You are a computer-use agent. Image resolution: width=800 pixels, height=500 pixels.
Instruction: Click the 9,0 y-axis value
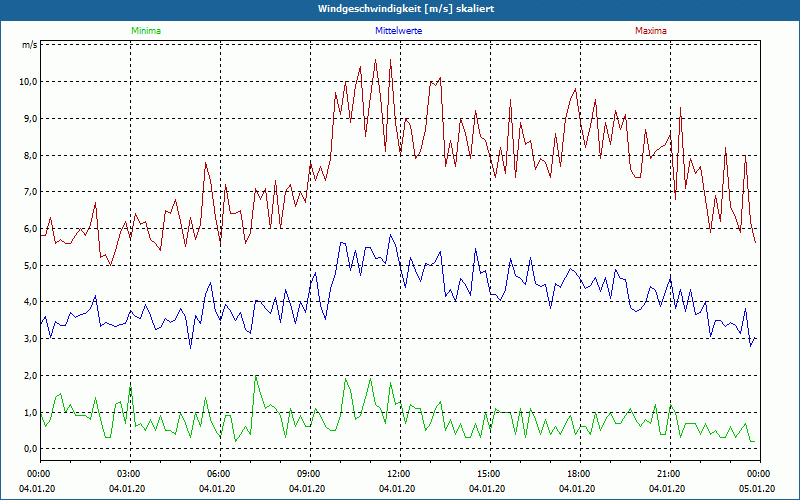[29, 118]
